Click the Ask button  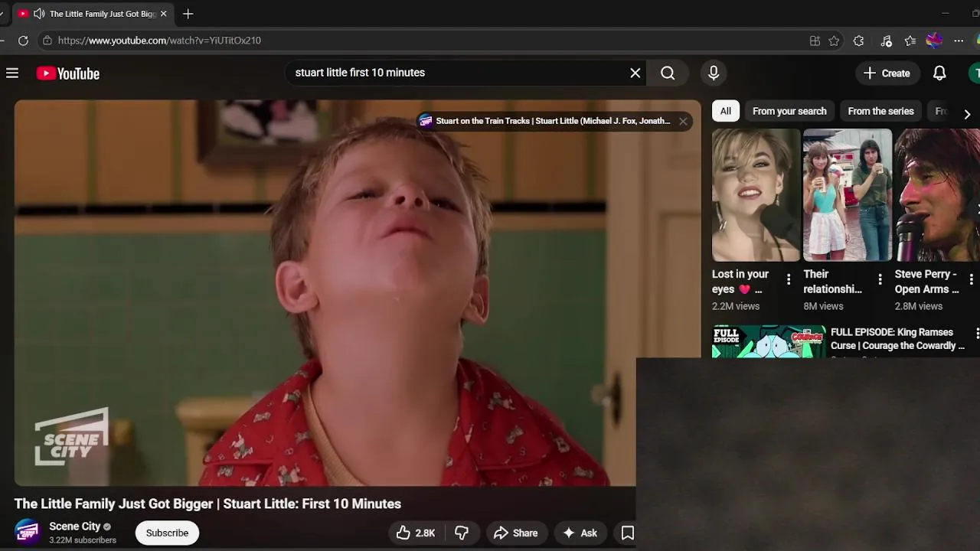coord(580,533)
